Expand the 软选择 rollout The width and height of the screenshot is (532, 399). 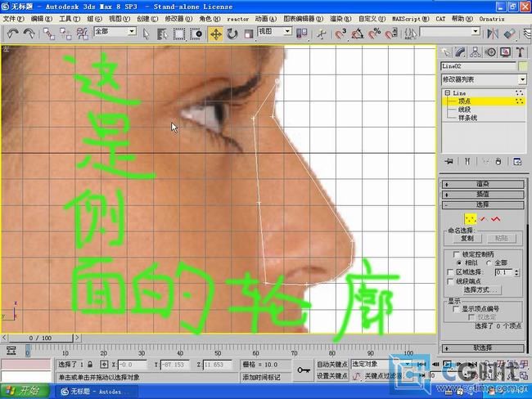(483, 348)
